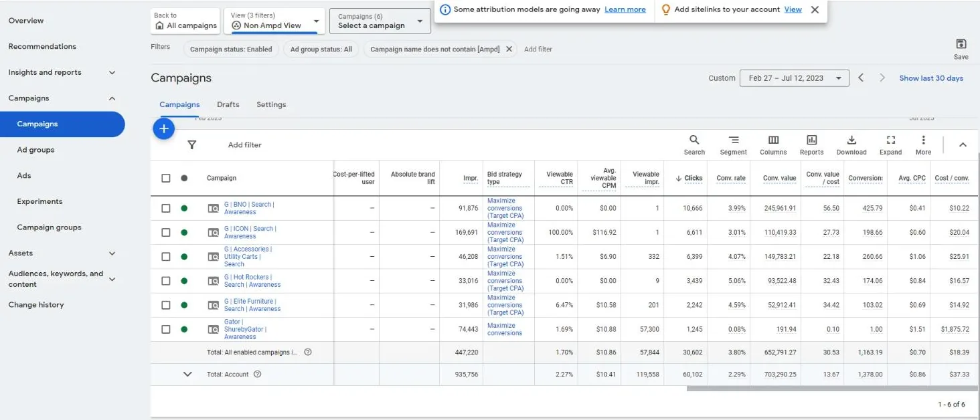Expand the Total: Account row chevron
Viewport: 980px width, 420px height.
pos(187,375)
